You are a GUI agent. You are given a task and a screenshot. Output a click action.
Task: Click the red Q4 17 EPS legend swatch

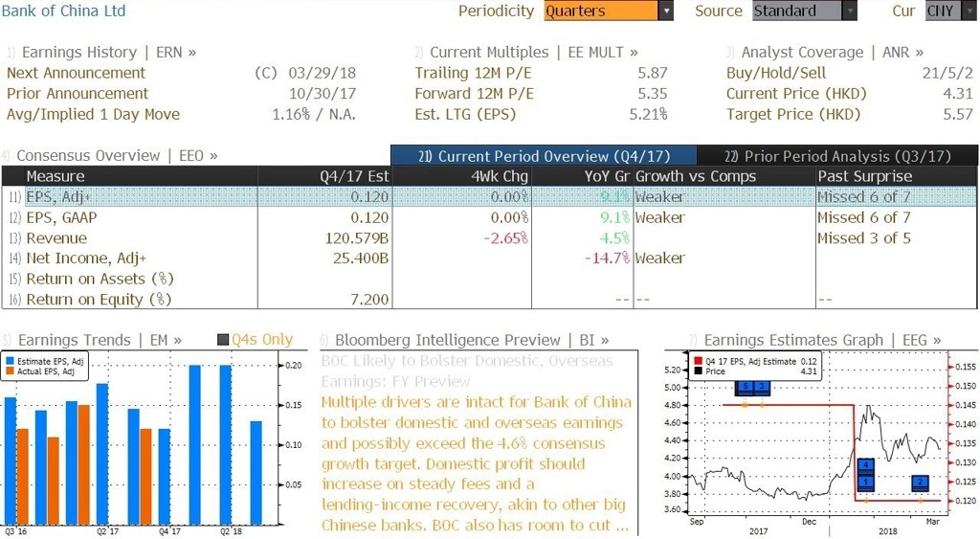698,362
